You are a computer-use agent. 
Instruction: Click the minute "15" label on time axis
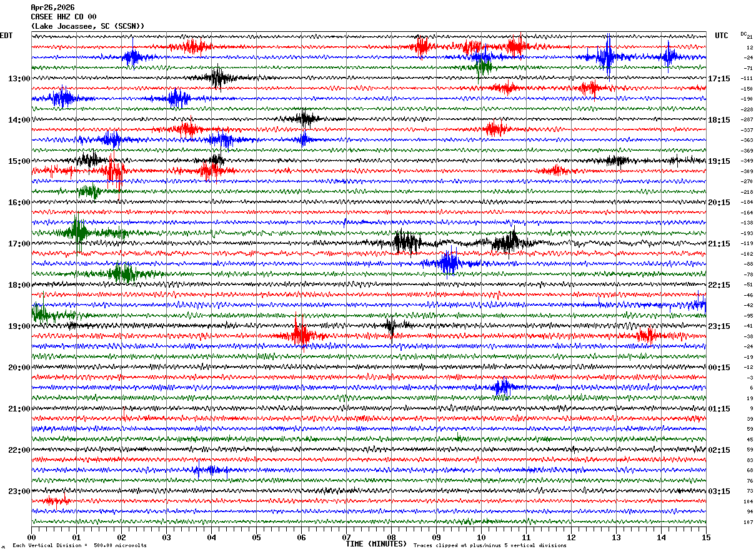pos(706,537)
